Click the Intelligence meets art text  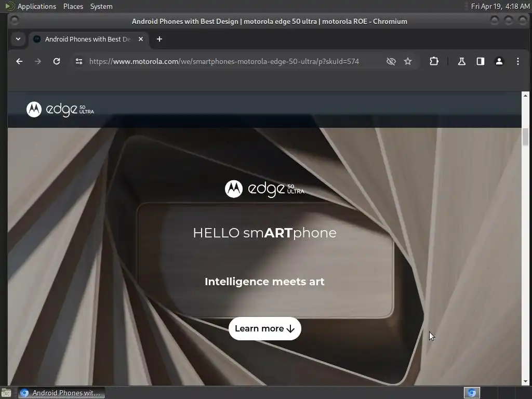pyautogui.click(x=264, y=282)
